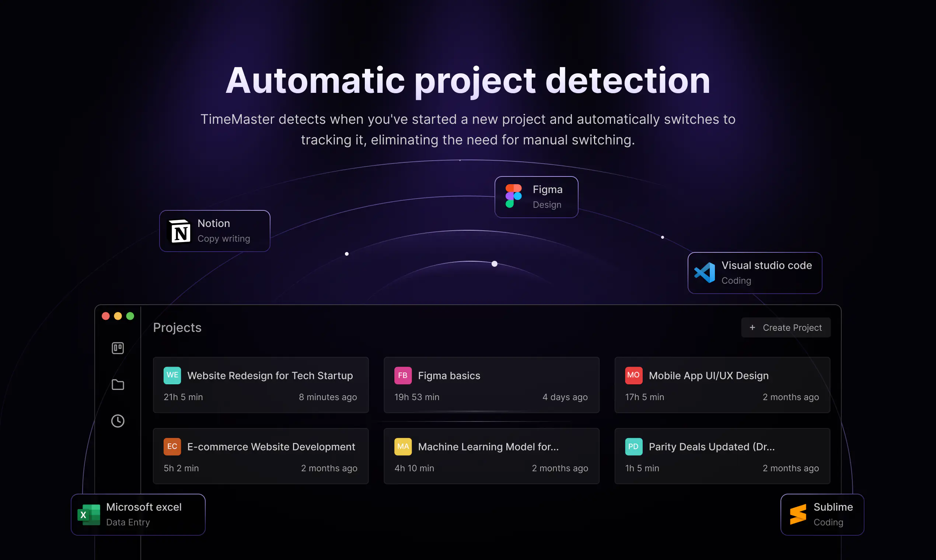Click 2 months ago on E-commerce card

tap(329, 468)
